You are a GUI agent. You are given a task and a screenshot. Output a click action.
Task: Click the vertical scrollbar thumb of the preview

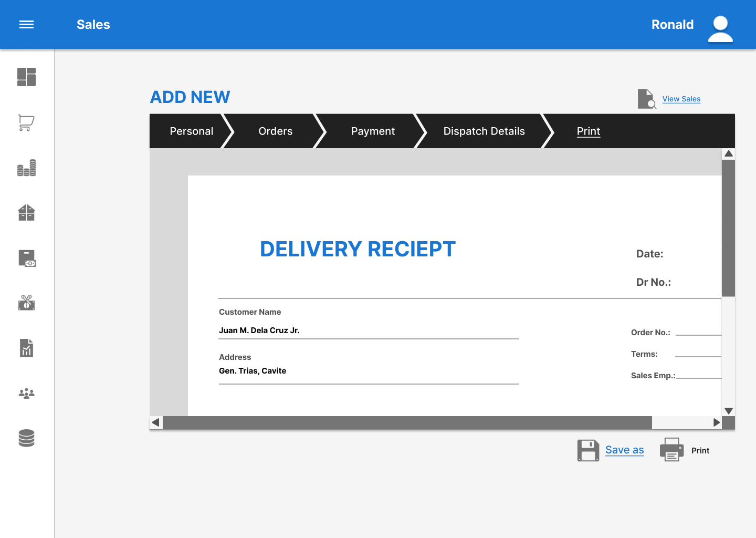pos(729,228)
